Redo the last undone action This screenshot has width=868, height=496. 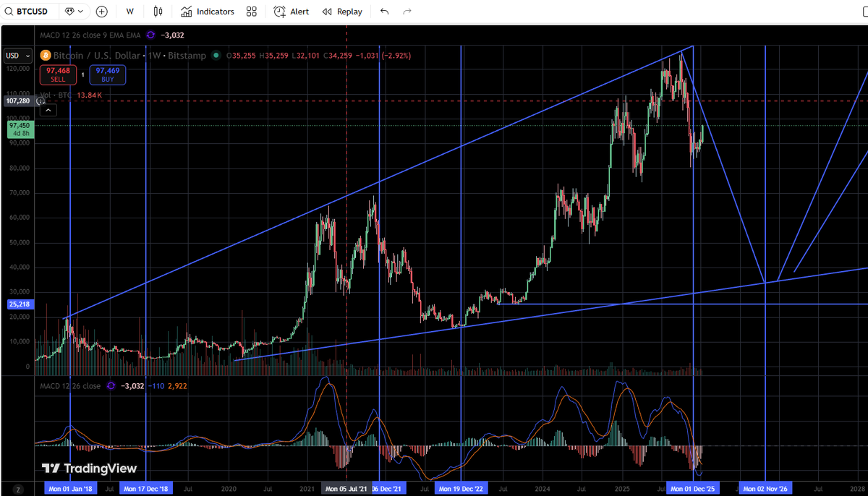pos(407,12)
